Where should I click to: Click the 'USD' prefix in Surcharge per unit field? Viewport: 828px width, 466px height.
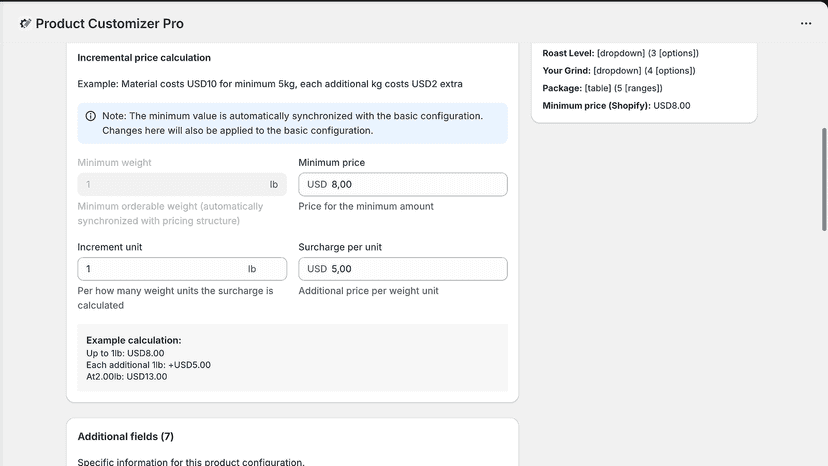click(317, 269)
